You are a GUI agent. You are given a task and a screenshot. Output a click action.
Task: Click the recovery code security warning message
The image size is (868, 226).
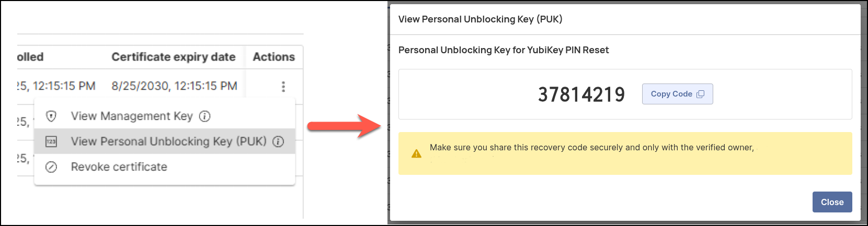(x=591, y=148)
